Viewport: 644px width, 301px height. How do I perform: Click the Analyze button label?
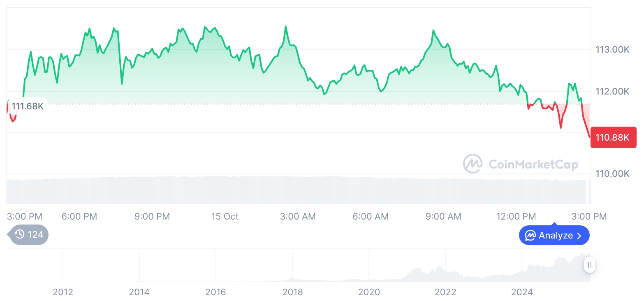556,236
